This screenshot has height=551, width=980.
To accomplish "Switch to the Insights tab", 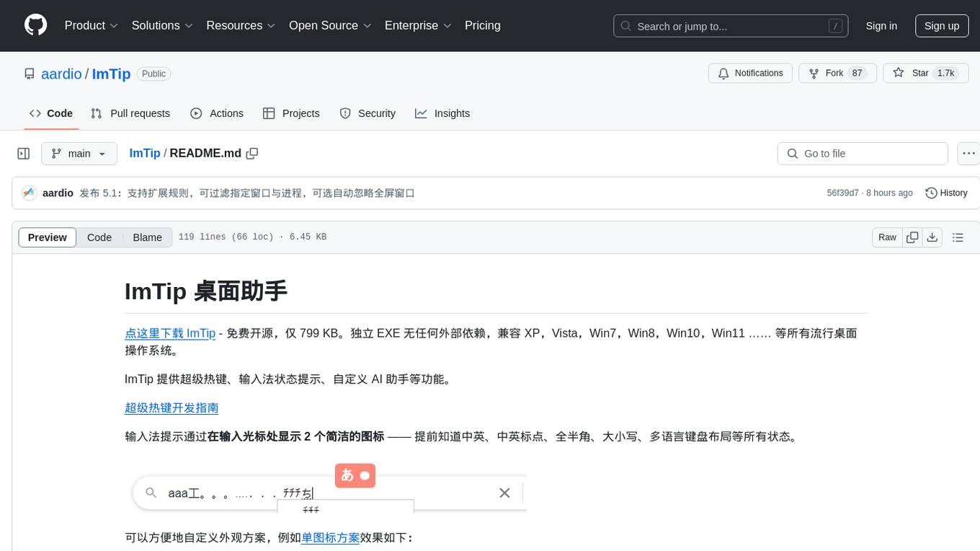I will coord(442,113).
